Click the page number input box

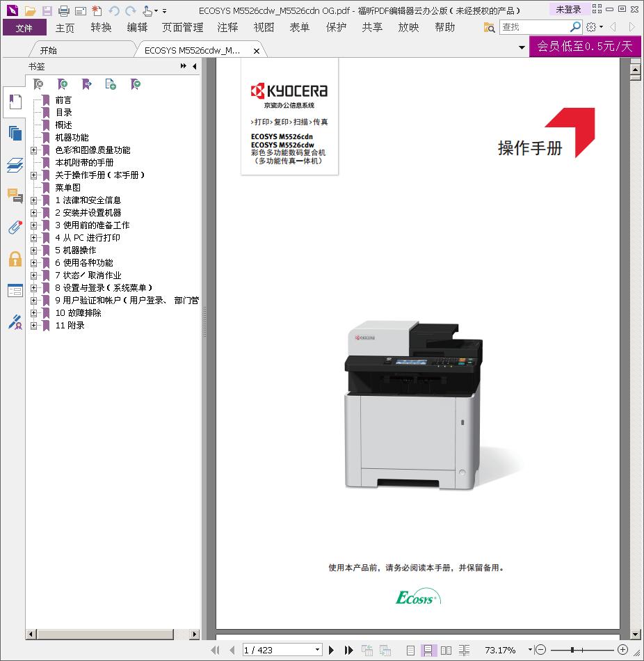point(278,650)
